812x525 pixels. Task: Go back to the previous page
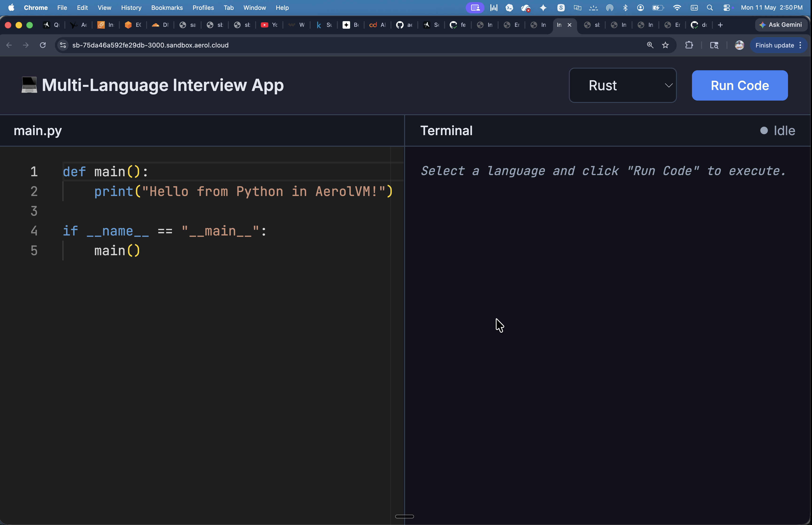point(9,45)
